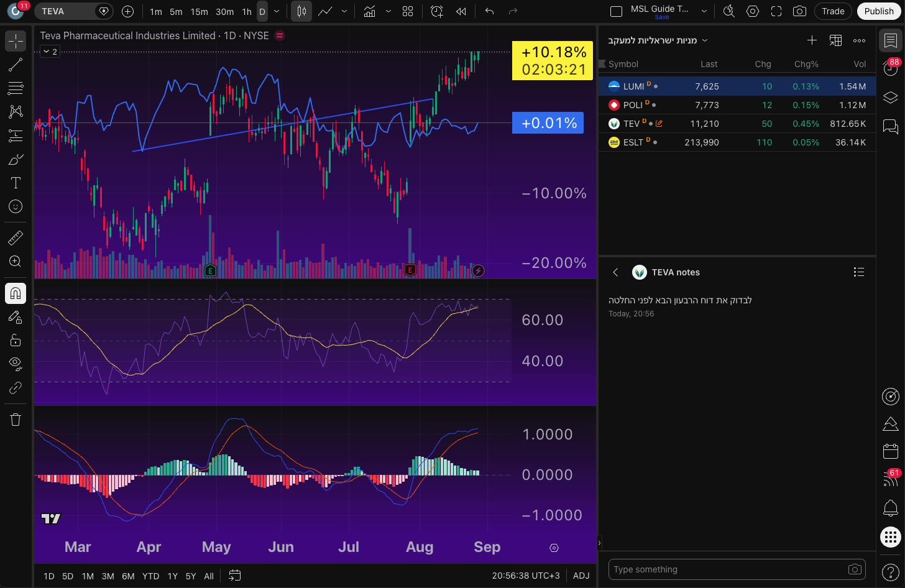Lock all drawing tools
This screenshot has width=905, height=588.
pyautogui.click(x=16, y=341)
